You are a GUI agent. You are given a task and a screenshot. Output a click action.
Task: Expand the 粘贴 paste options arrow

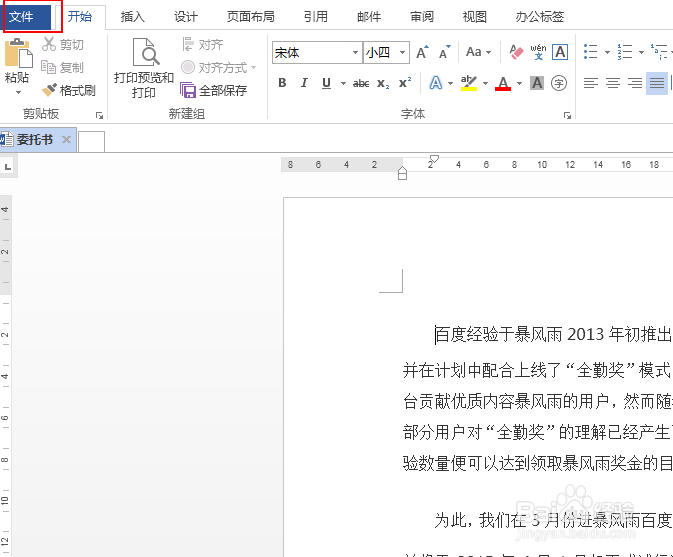18,92
